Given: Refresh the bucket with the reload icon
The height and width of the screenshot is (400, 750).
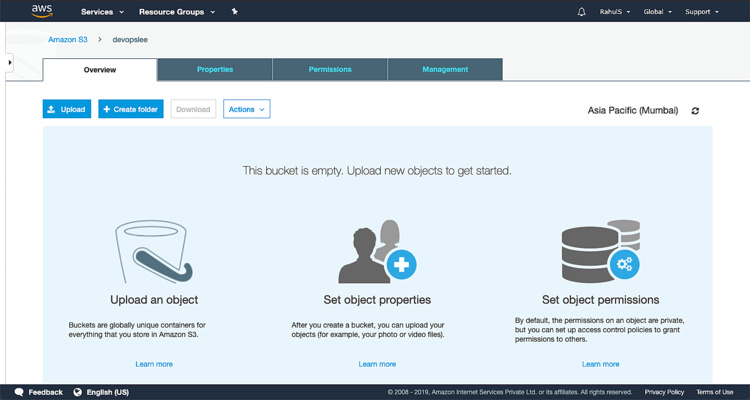Looking at the screenshot, I should coord(696,110).
